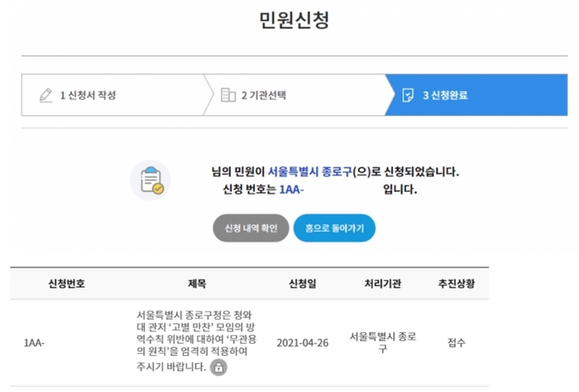
Task: Click the 1AA- cell in the table row
Action: (x=34, y=343)
